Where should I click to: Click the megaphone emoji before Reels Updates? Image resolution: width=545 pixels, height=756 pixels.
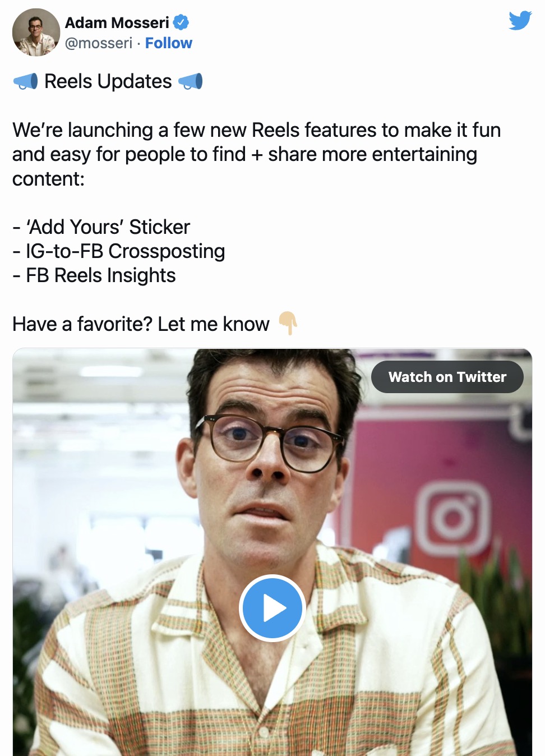click(25, 82)
